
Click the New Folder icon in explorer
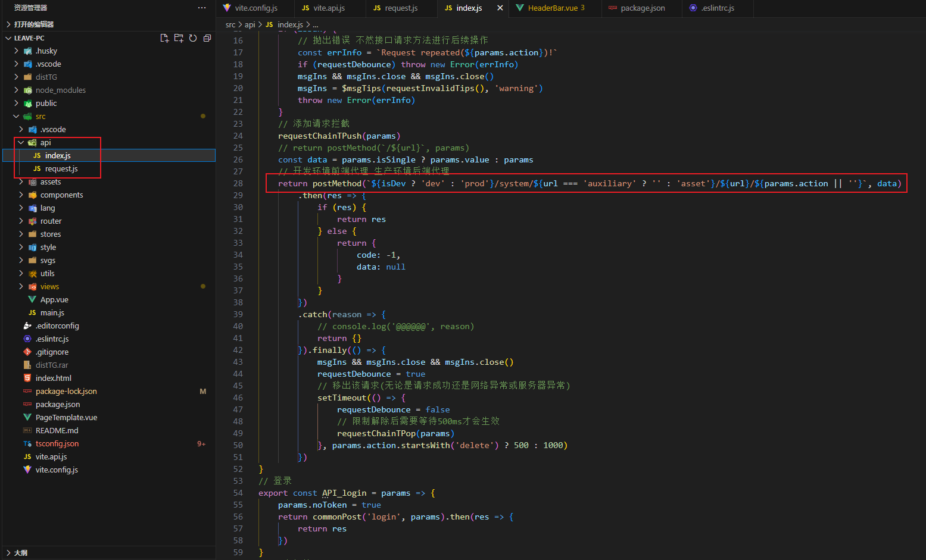click(179, 38)
